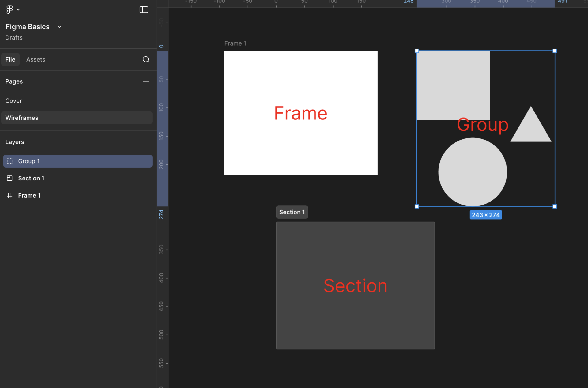This screenshot has height=388, width=588.
Task: Switch to the File tab
Action: click(10, 59)
